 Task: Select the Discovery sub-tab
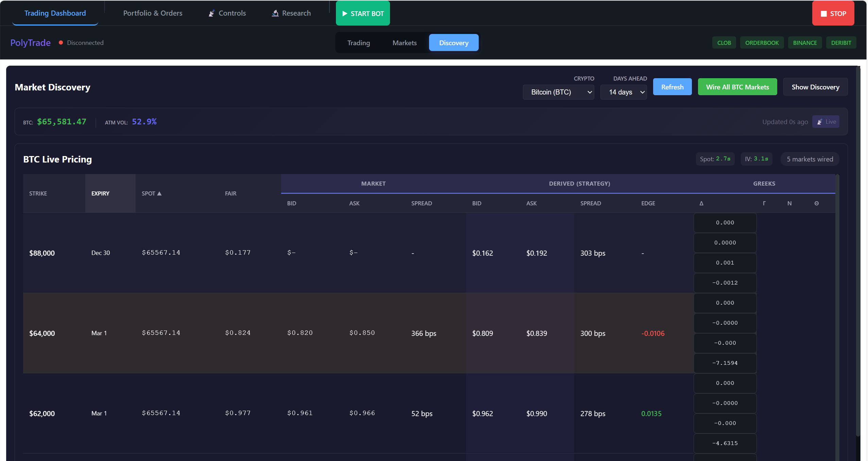[454, 43]
